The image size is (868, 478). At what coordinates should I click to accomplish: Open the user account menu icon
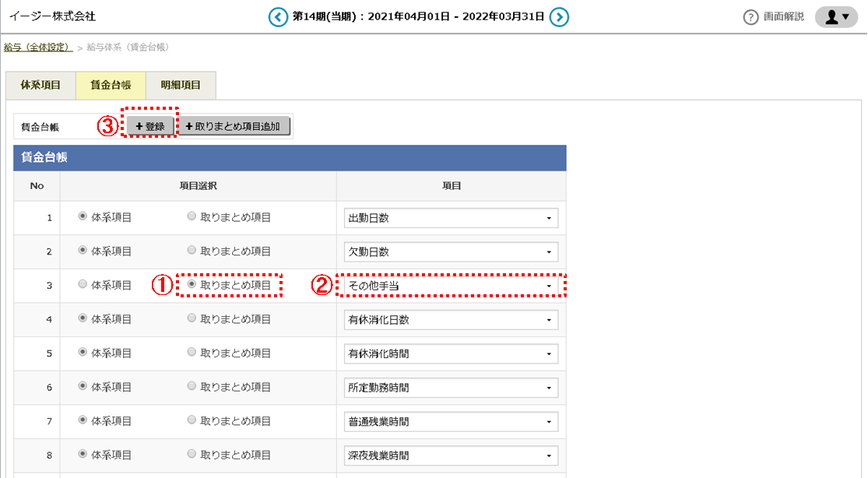[x=836, y=17]
